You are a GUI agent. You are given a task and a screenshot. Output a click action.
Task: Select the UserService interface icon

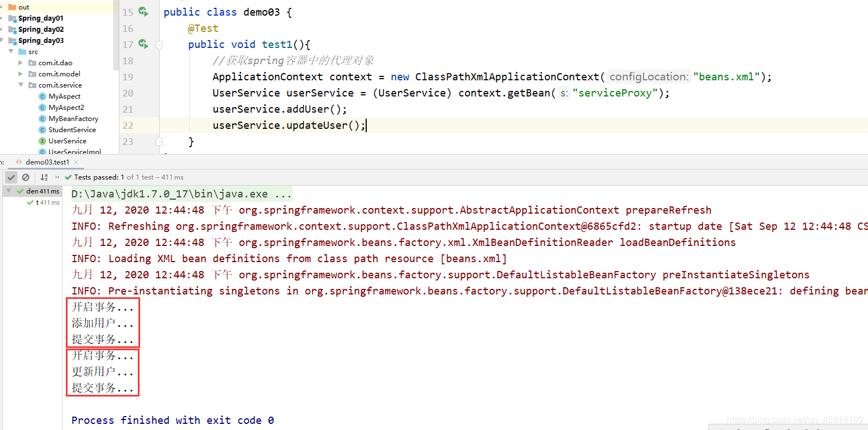click(x=42, y=141)
